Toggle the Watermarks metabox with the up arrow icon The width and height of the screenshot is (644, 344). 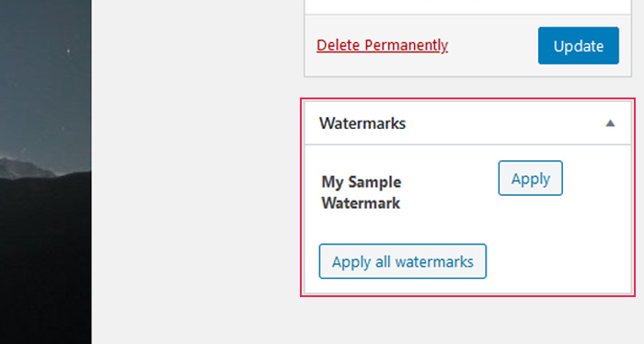(610, 123)
